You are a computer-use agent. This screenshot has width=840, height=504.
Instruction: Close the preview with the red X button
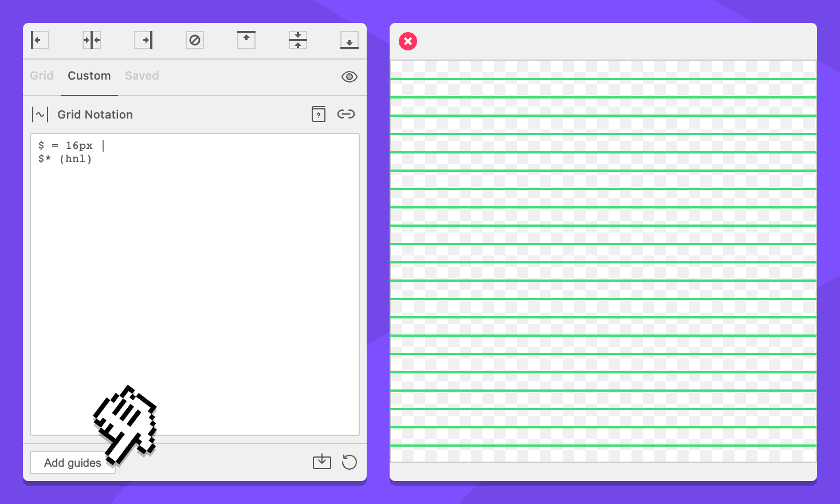(408, 41)
